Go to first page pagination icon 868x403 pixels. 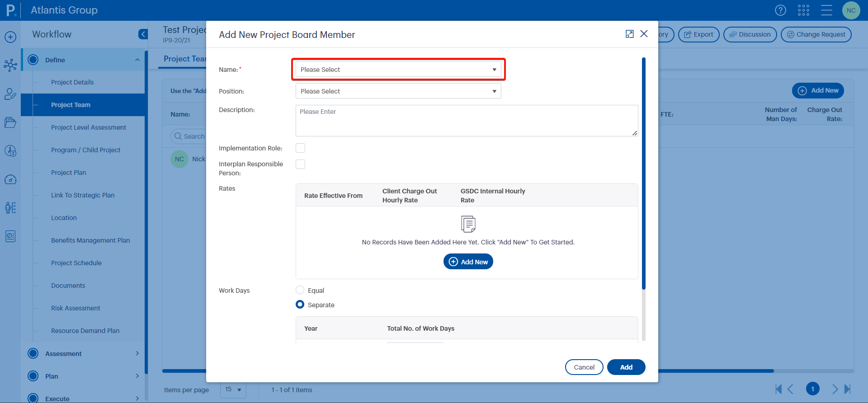click(x=778, y=389)
